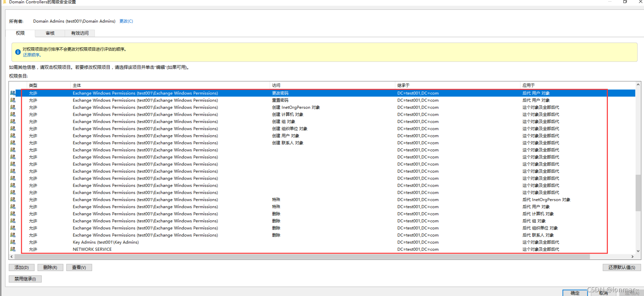Select the 创建 组织单位 对象 entry

click(x=289, y=129)
